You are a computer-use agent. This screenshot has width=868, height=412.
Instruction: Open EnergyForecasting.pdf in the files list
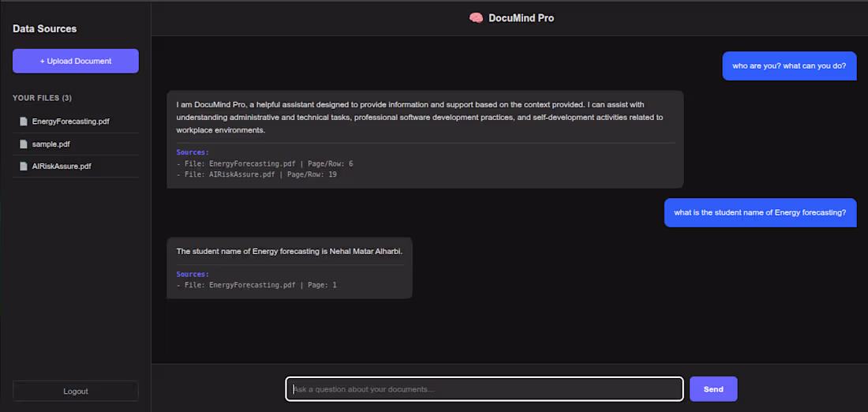pyautogui.click(x=75, y=122)
